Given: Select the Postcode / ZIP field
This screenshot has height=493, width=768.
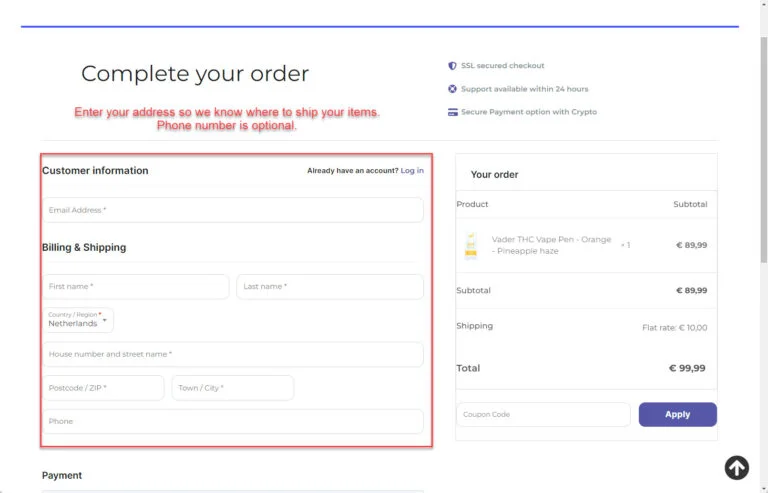Looking at the screenshot, I should [103, 388].
